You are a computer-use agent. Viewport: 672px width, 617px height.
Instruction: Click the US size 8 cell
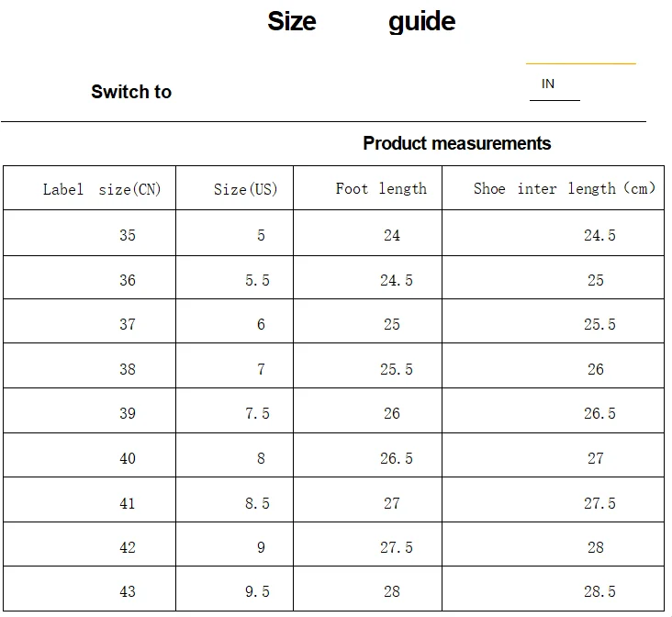pyautogui.click(x=234, y=455)
